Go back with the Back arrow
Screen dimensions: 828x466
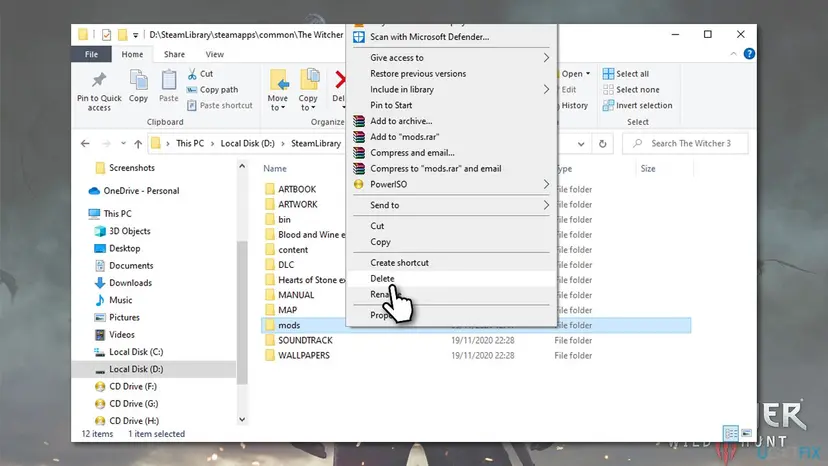click(85, 144)
